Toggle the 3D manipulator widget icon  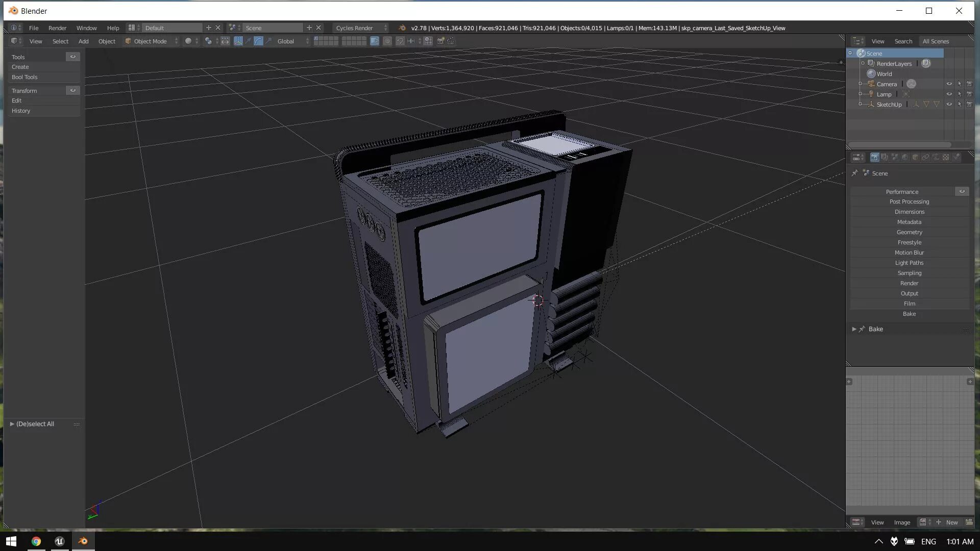[x=238, y=41]
